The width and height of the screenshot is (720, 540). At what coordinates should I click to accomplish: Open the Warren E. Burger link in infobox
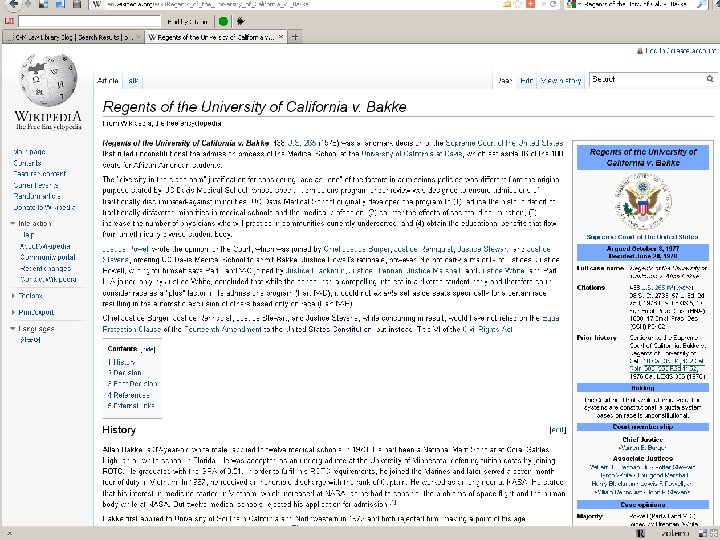coord(642,447)
